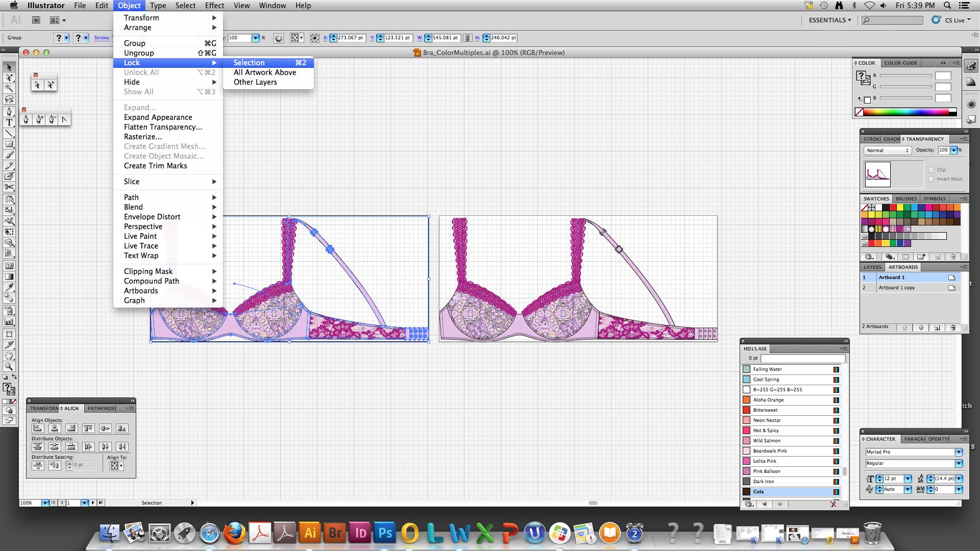Click the Illustrator icon in Dock
Screen dimensions: 980x551
point(310,534)
